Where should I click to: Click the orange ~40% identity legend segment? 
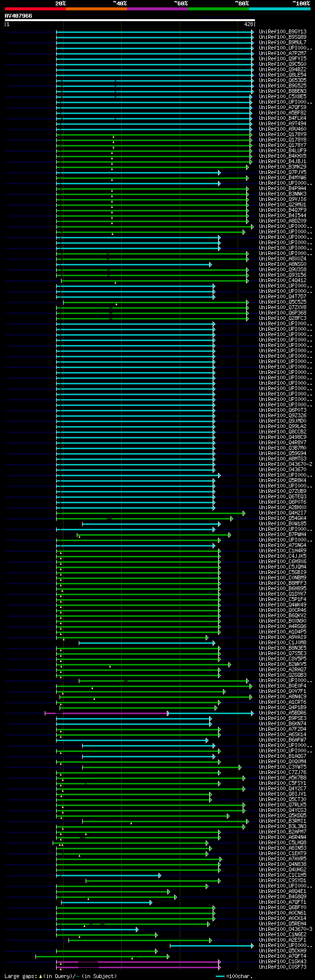click(96, 9)
